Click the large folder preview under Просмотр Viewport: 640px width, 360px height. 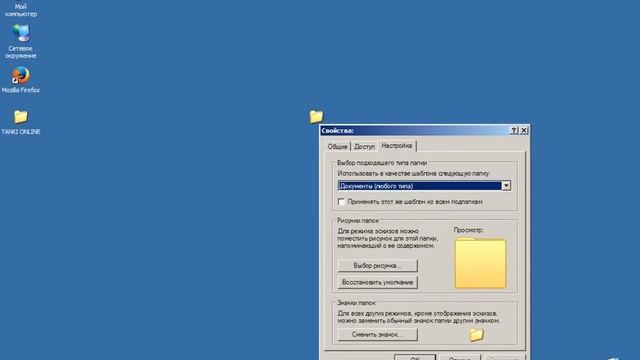[480, 263]
